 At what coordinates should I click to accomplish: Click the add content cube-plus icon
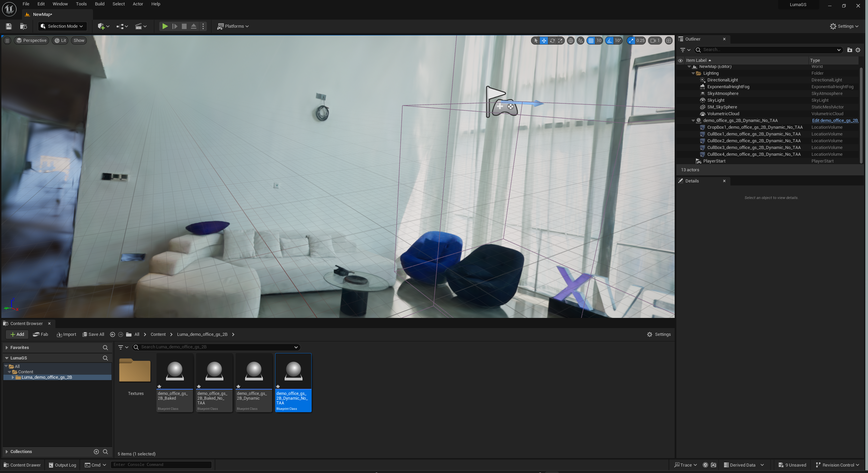[101, 26]
